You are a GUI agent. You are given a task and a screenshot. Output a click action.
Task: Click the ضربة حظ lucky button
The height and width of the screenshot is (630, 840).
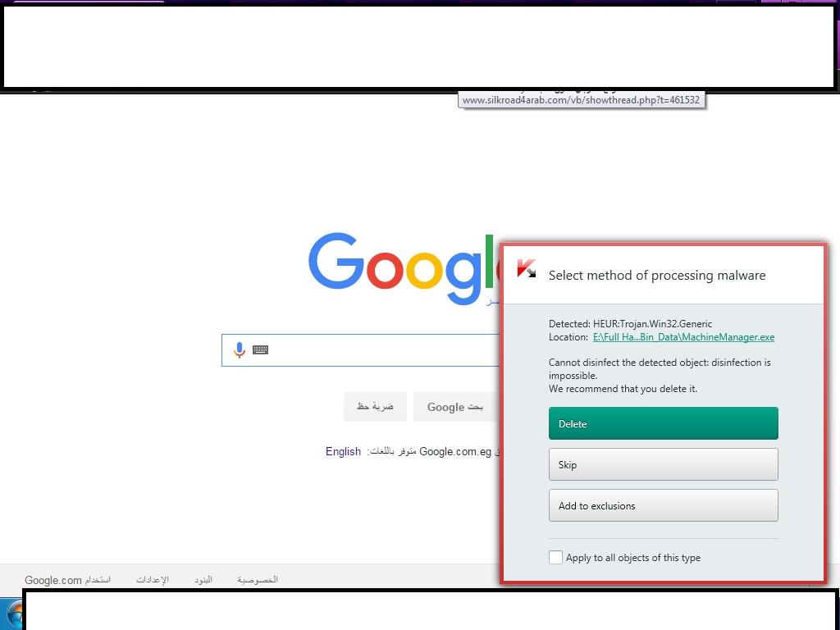[x=375, y=407]
